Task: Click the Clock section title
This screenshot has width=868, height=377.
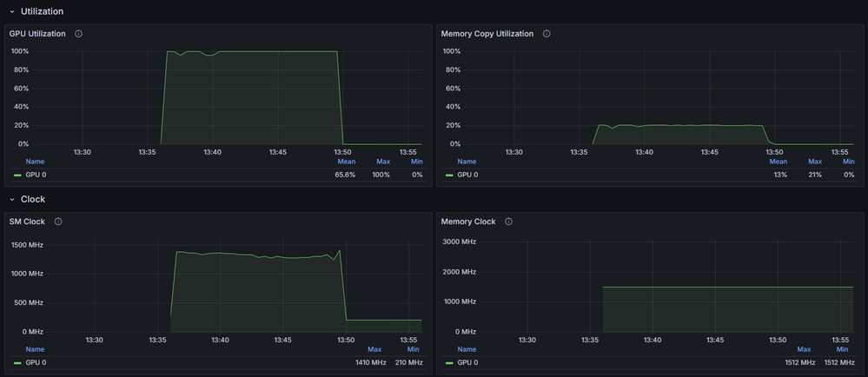Action: (x=33, y=199)
